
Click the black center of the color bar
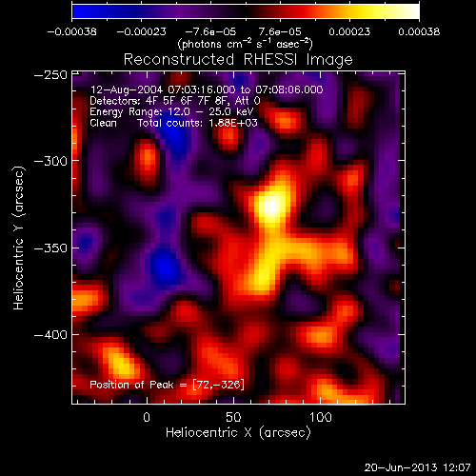pos(246,11)
